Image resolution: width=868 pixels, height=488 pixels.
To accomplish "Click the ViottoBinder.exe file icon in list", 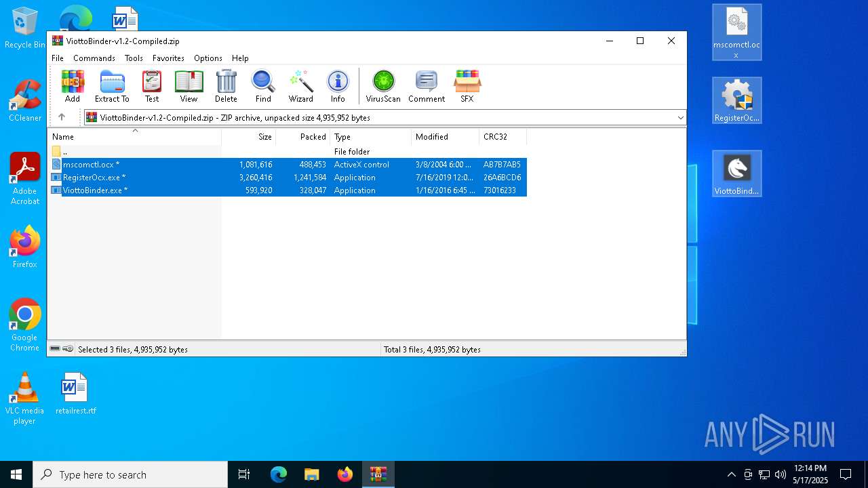I will (57, 190).
